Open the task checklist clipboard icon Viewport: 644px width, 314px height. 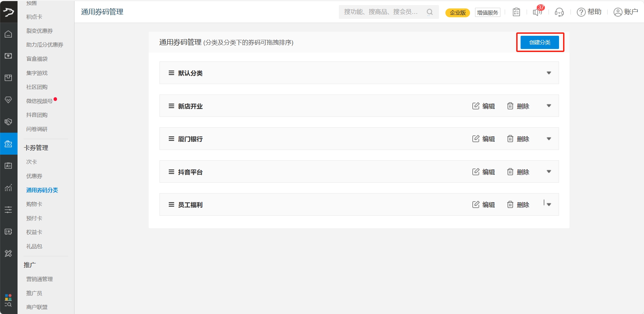tap(516, 12)
